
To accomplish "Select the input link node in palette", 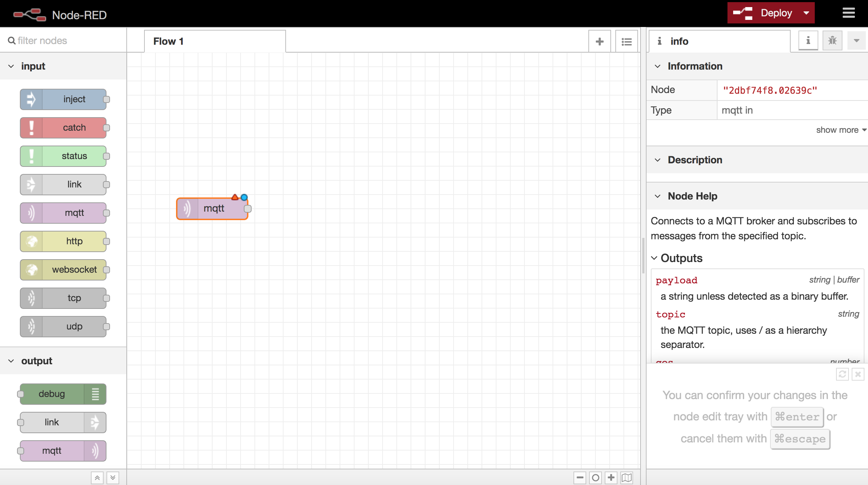I will tap(63, 184).
